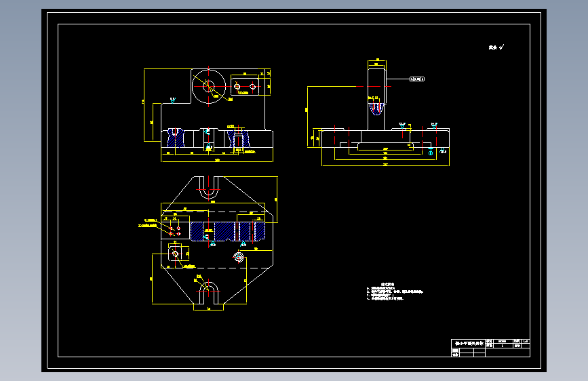588x381 pixels.
Task: Click the U-shaped slot at the plan view bottom
Action: [x=208, y=294]
